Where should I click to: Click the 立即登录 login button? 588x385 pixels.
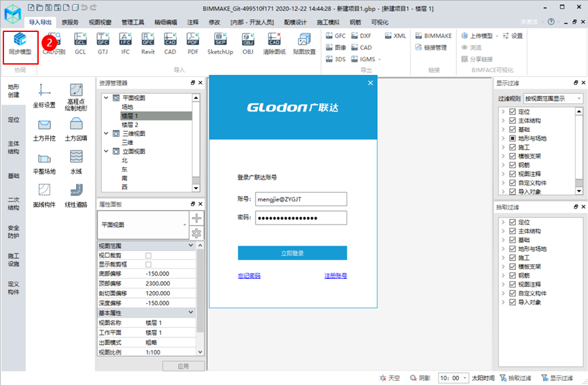point(292,253)
